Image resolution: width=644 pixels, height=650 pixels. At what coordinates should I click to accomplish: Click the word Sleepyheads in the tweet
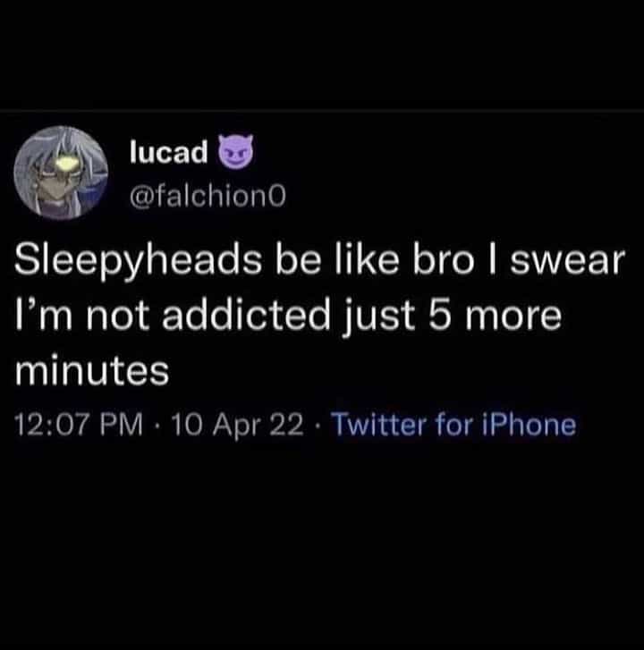[x=139, y=262]
